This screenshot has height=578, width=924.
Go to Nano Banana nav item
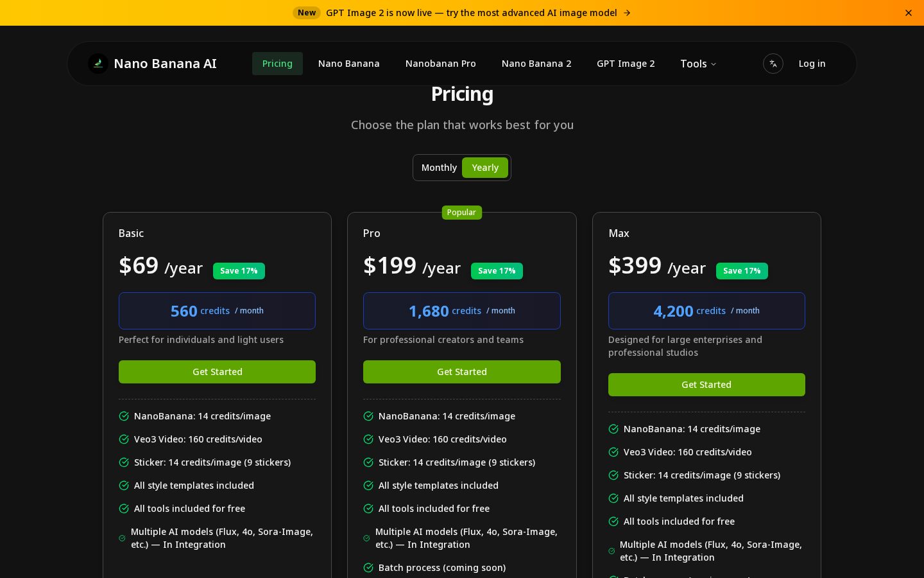(x=349, y=64)
